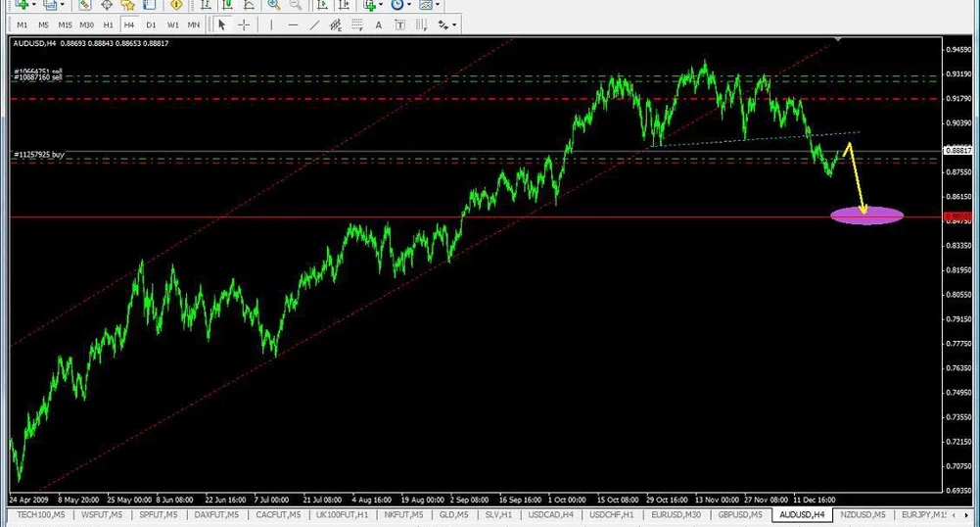Open the chart Templates icon
This screenshot has height=527, width=980.
(x=426, y=4)
